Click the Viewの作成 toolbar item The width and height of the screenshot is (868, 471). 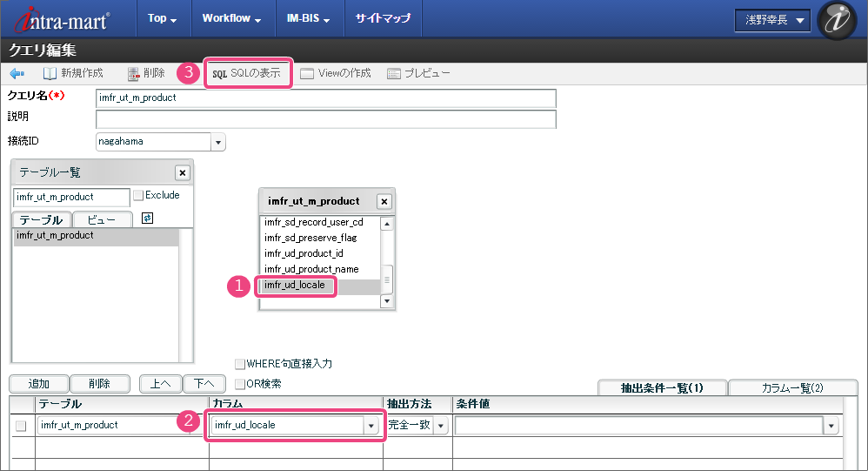(x=336, y=73)
